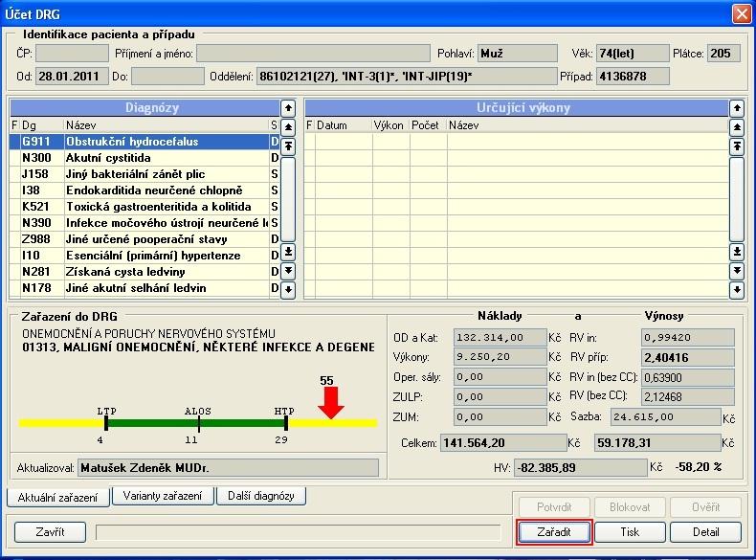Click the empty Do date field
This screenshot has width=756, height=560.
coord(167,77)
